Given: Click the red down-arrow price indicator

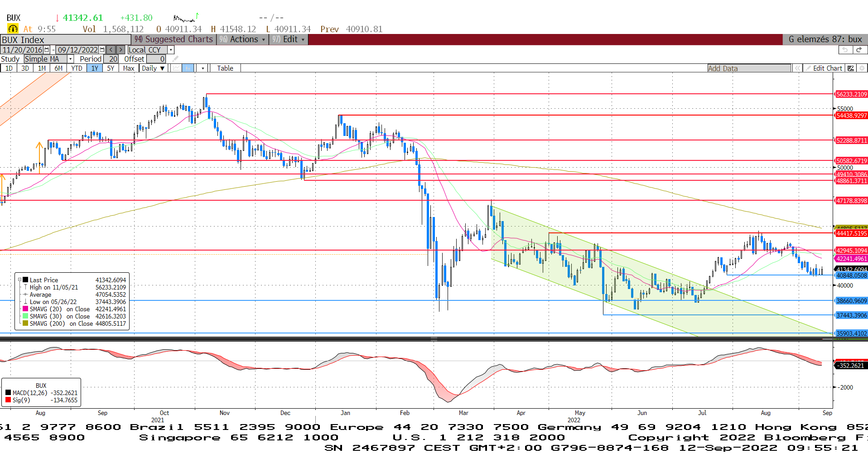Looking at the screenshot, I should click(57, 18).
